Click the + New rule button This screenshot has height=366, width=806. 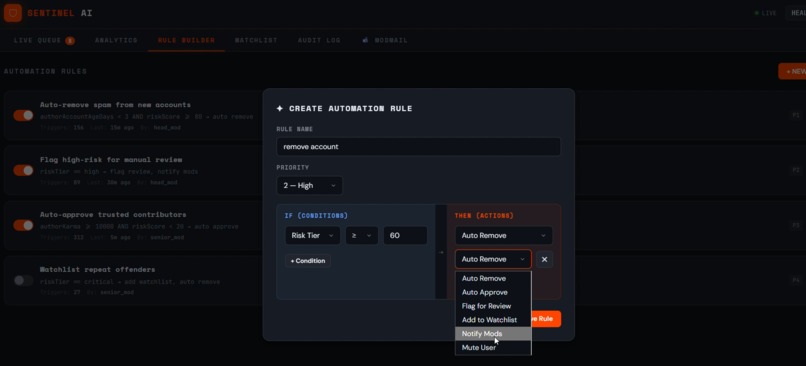coord(792,71)
